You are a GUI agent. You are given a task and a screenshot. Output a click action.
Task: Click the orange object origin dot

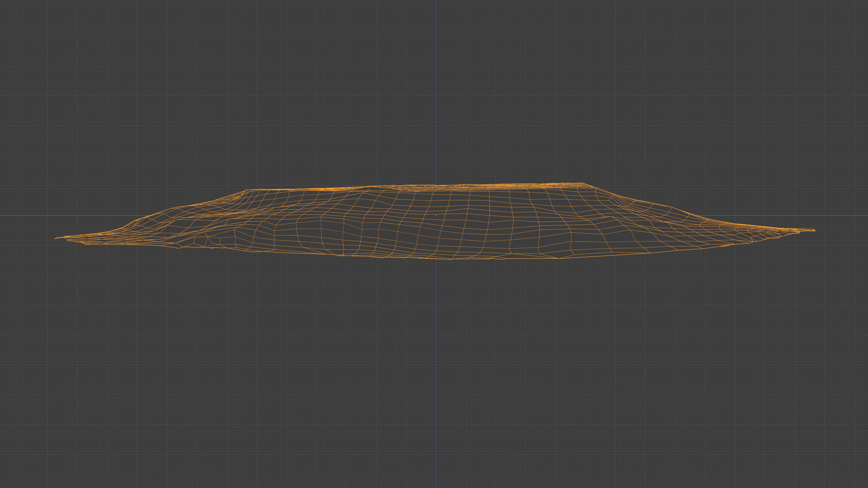pyautogui.click(x=436, y=215)
